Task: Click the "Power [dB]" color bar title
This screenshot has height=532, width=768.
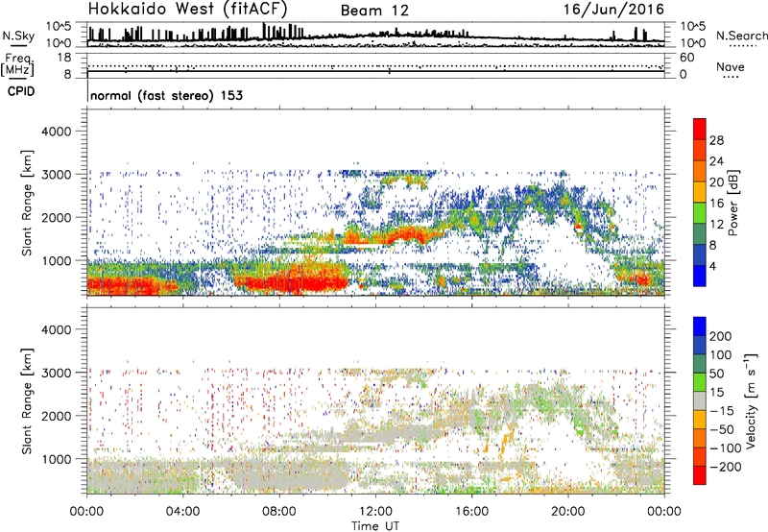Action: (x=732, y=203)
